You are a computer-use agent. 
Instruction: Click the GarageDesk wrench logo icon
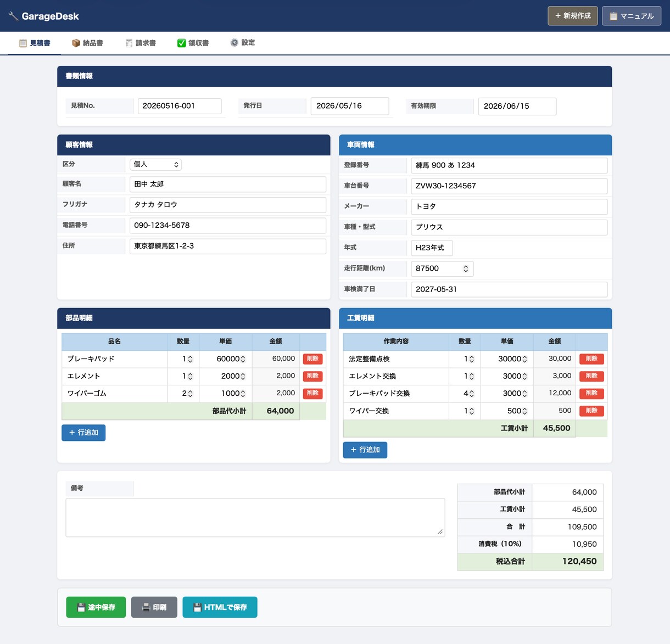pyautogui.click(x=13, y=16)
